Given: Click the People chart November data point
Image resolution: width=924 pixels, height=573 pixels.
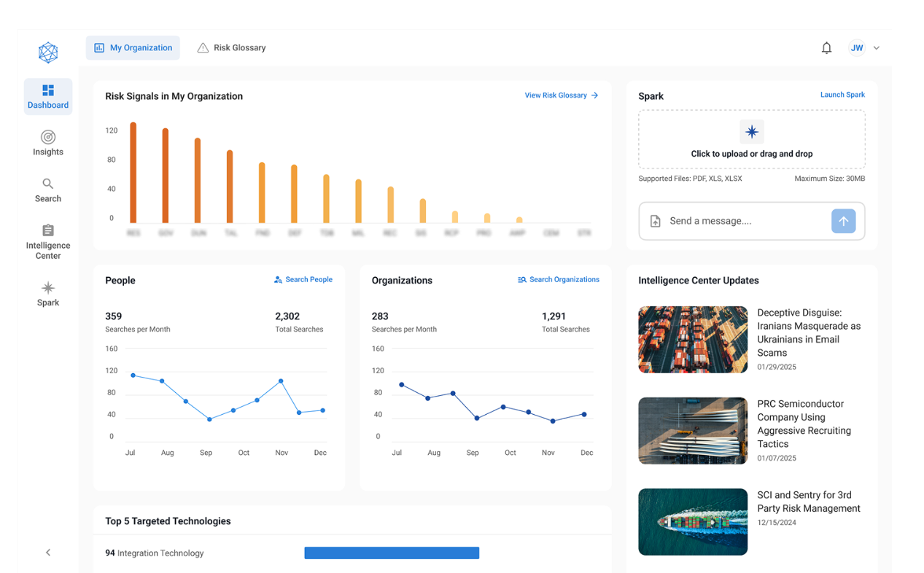Looking at the screenshot, I should [x=281, y=381].
